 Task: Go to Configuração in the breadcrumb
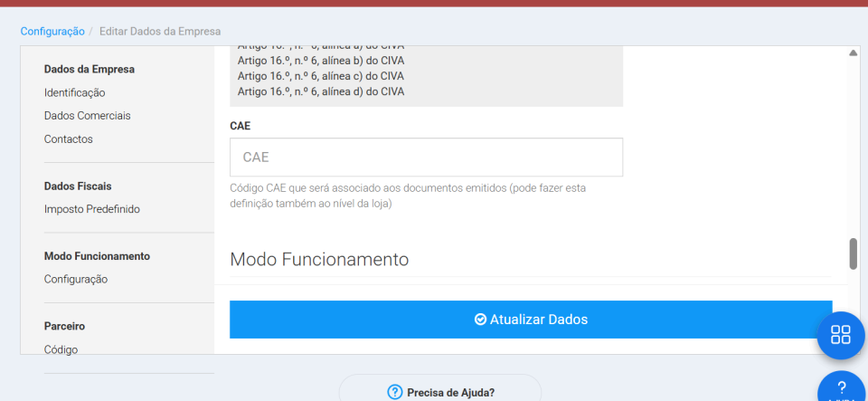[x=52, y=31]
